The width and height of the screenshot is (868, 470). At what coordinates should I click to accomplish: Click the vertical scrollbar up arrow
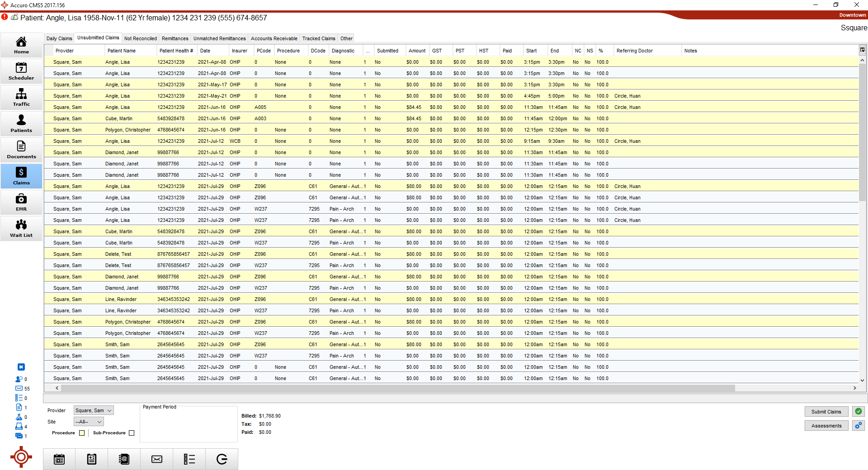pos(862,60)
